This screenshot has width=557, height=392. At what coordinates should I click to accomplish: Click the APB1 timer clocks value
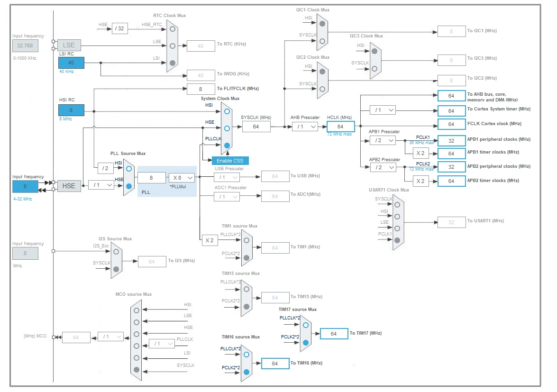pos(451,154)
